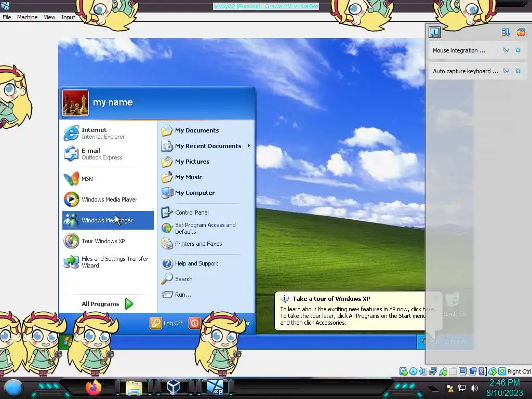Launch Tour Windows XP
The width and height of the screenshot is (532, 399).
pyautogui.click(x=108, y=241)
